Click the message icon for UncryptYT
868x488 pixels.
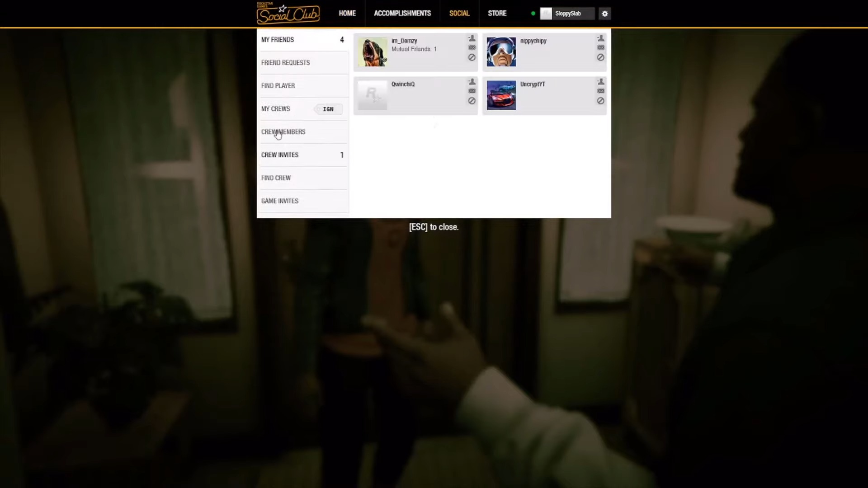(600, 90)
